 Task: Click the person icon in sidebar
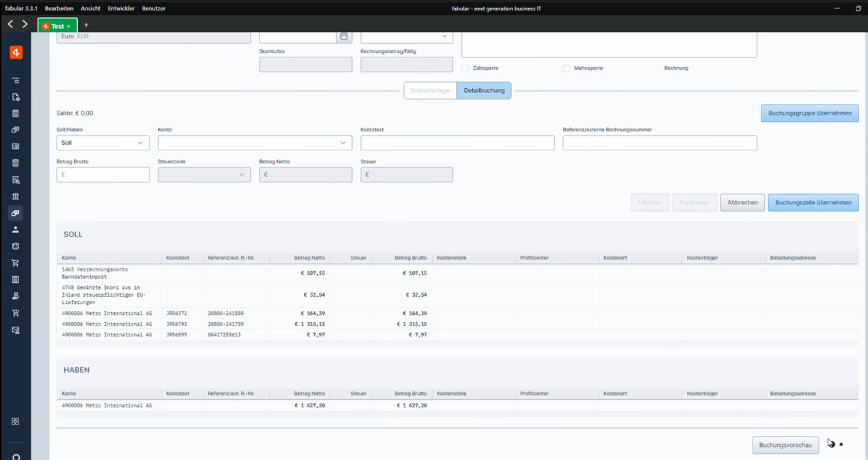[x=16, y=230]
